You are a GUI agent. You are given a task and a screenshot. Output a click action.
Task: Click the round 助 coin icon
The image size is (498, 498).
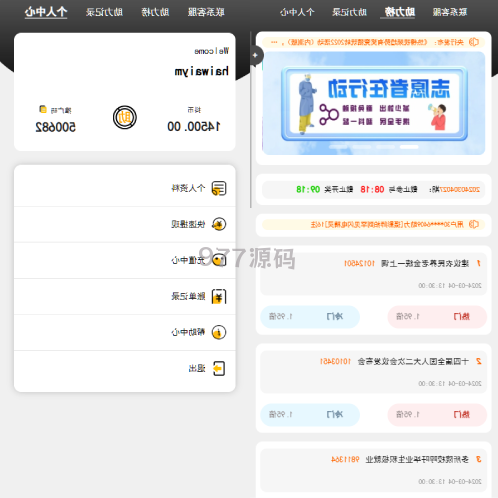coord(125,118)
